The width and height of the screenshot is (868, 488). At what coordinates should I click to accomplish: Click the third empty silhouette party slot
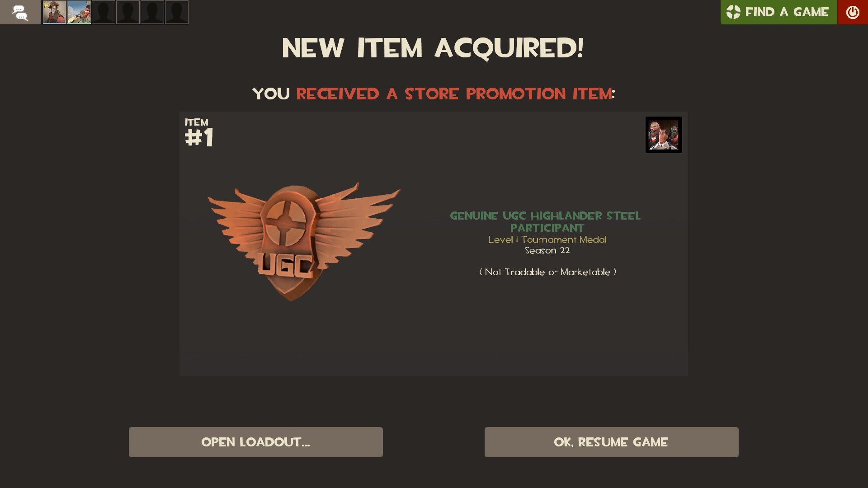152,12
